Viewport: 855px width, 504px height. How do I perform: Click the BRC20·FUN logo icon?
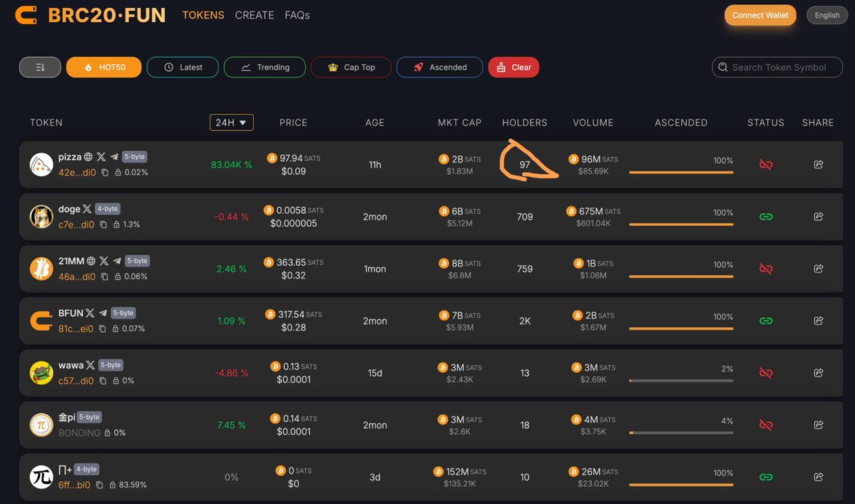pyautogui.click(x=26, y=14)
